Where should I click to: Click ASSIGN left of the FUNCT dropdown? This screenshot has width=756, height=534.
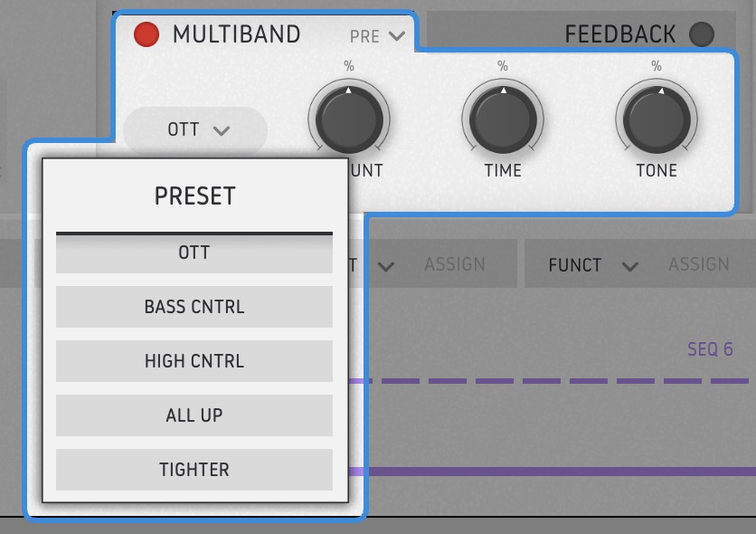point(455,264)
